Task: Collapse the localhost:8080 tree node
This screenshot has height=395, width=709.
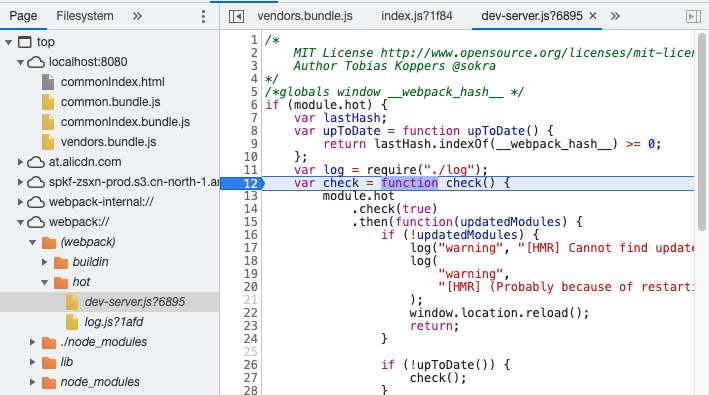Action: click(20, 62)
